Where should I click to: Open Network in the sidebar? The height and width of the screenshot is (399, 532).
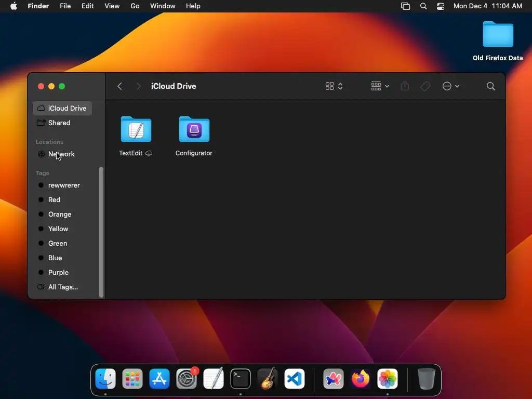(62, 154)
